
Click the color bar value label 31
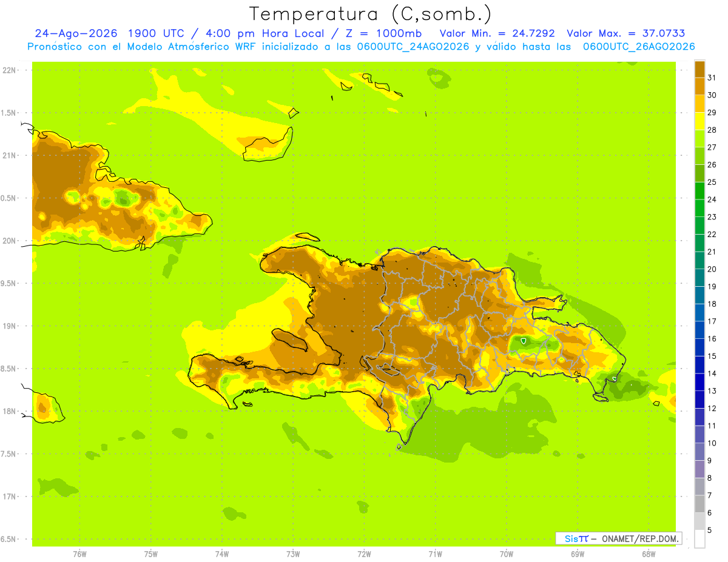click(x=712, y=78)
